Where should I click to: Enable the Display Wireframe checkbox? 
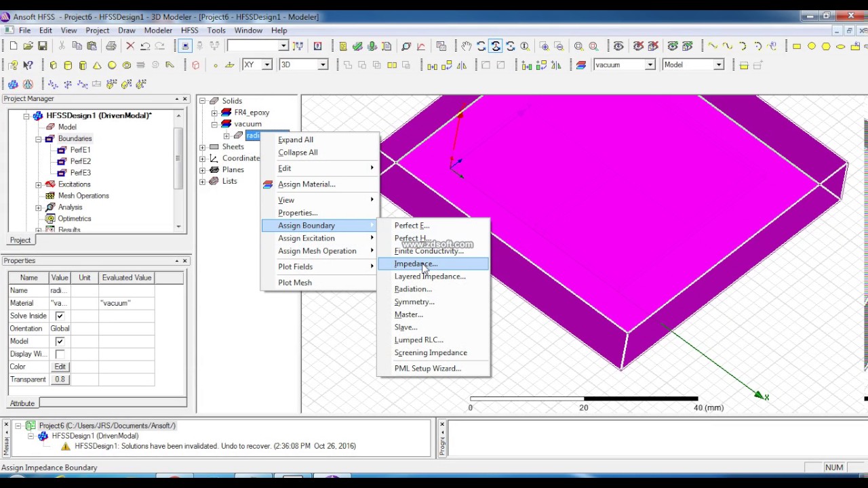coord(60,354)
